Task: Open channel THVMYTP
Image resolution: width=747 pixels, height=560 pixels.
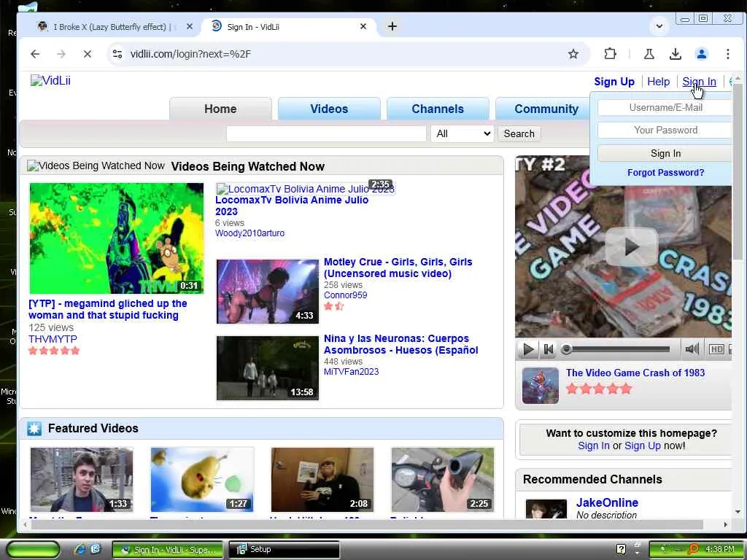Action: point(53,339)
